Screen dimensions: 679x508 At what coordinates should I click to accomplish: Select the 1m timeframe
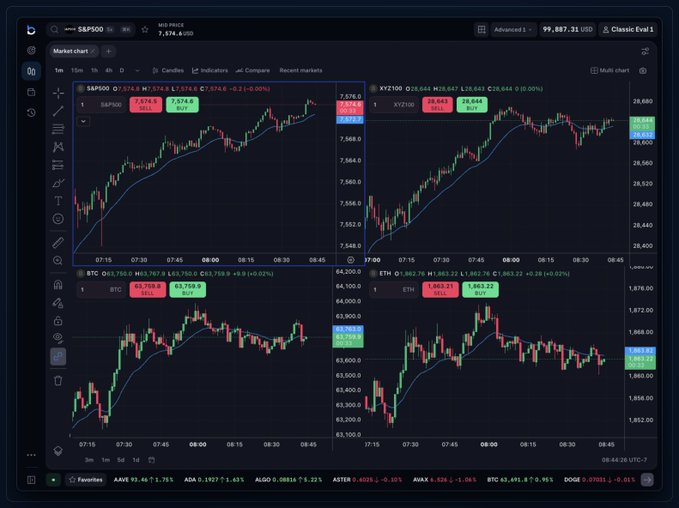[59, 70]
